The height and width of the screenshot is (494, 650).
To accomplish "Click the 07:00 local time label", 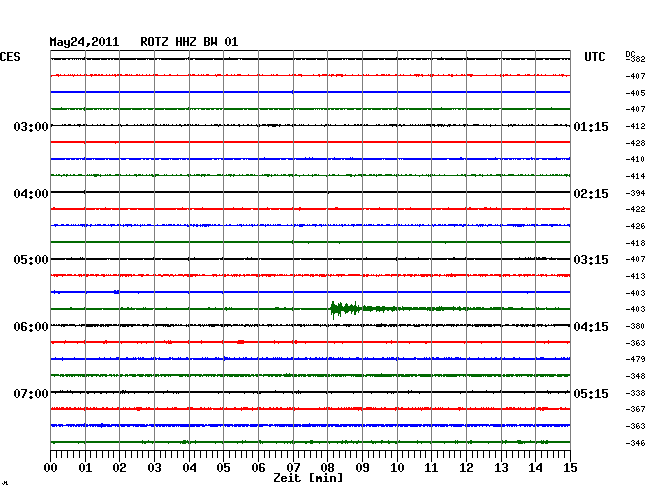I will [31, 393].
